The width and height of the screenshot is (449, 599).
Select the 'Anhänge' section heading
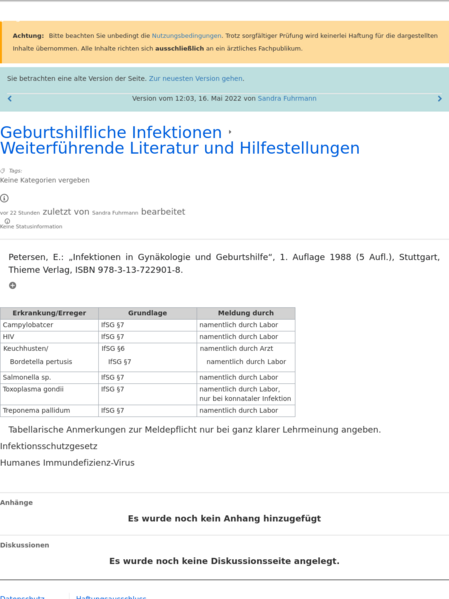[x=16, y=502]
